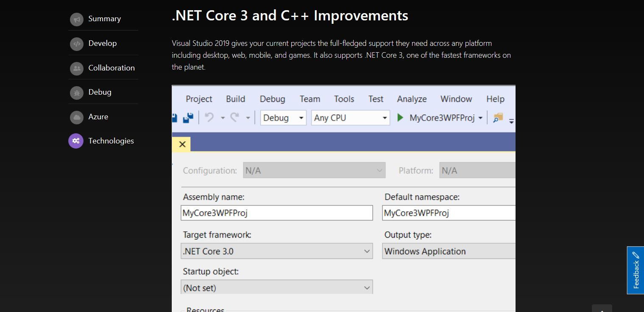Click the Find in Files folder icon
644x312 pixels.
coord(498,118)
